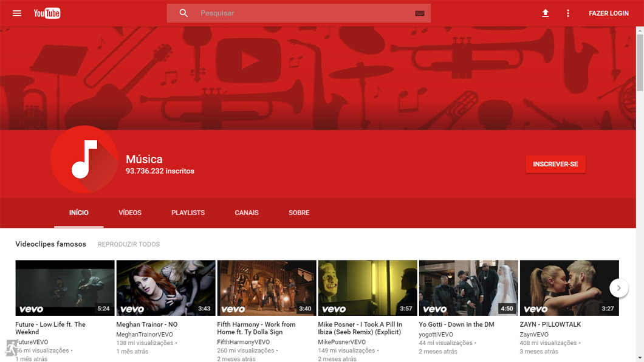The height and width of the screenshot is (362, 644).
Task: Click title 'Yo Gotti - Down In the DM'
Action: click(x=456, y=324)
